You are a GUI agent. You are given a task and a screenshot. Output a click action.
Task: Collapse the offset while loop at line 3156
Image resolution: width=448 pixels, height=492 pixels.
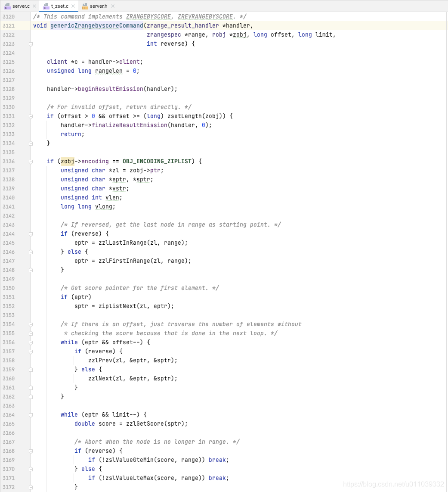tap(31, 343)
